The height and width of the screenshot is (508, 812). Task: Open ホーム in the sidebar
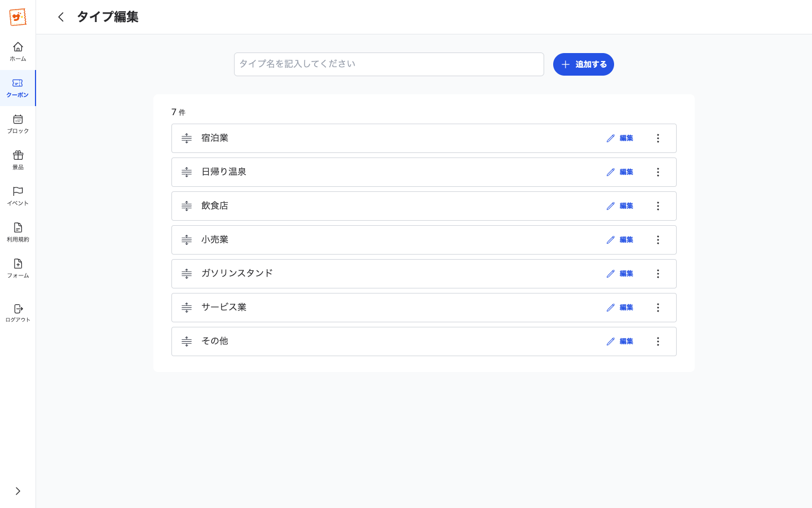click(18, 51)
